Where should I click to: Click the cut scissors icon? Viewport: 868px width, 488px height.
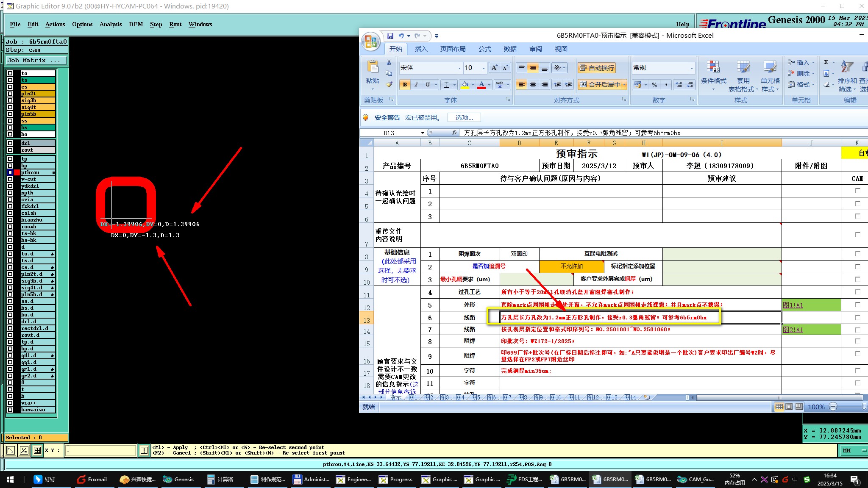click(389, 63)
